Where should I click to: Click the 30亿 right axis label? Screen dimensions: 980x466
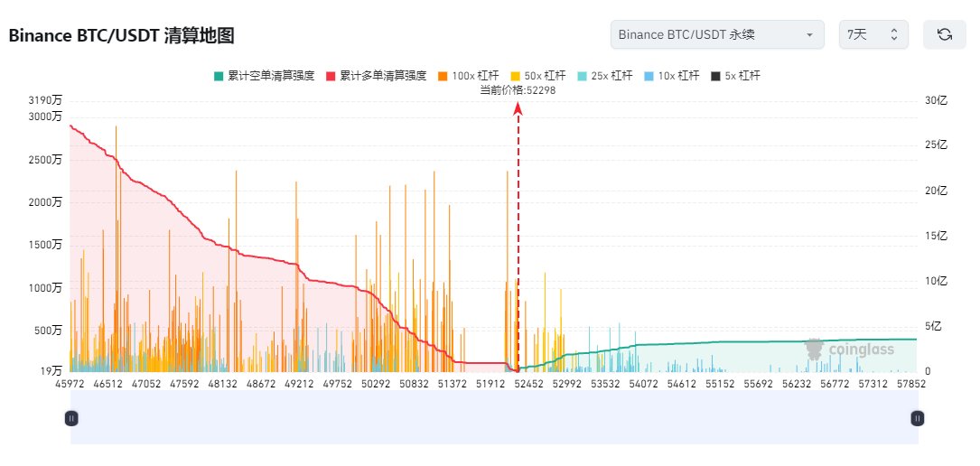pyautogui.click(x=936, y=100)
